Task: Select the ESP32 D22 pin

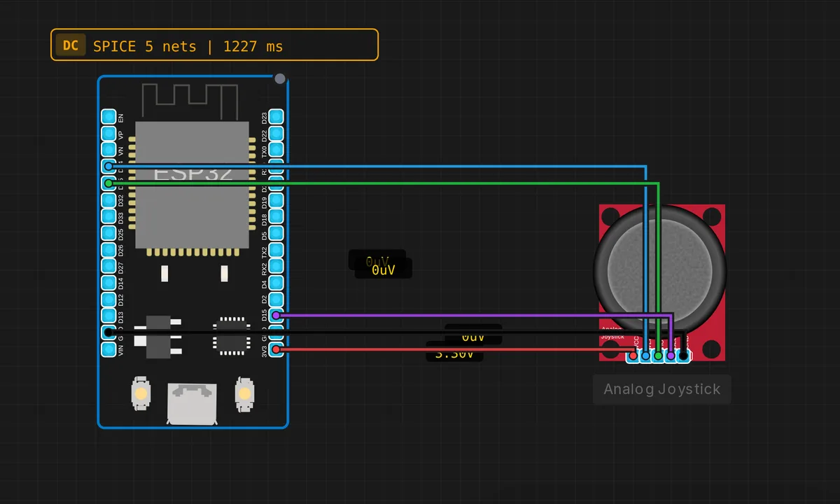Action: tap(276, 133)
